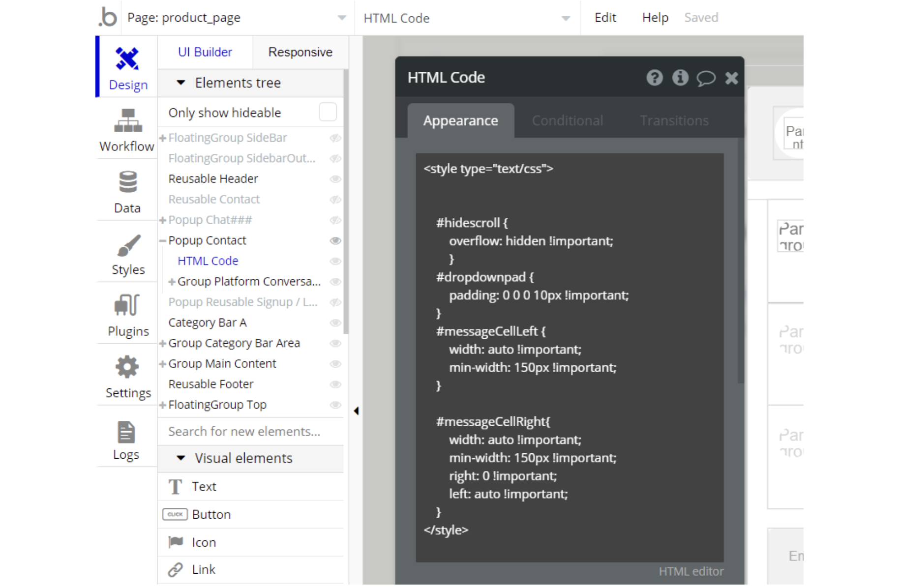Open the Edit menu

[x=605, y=18]
